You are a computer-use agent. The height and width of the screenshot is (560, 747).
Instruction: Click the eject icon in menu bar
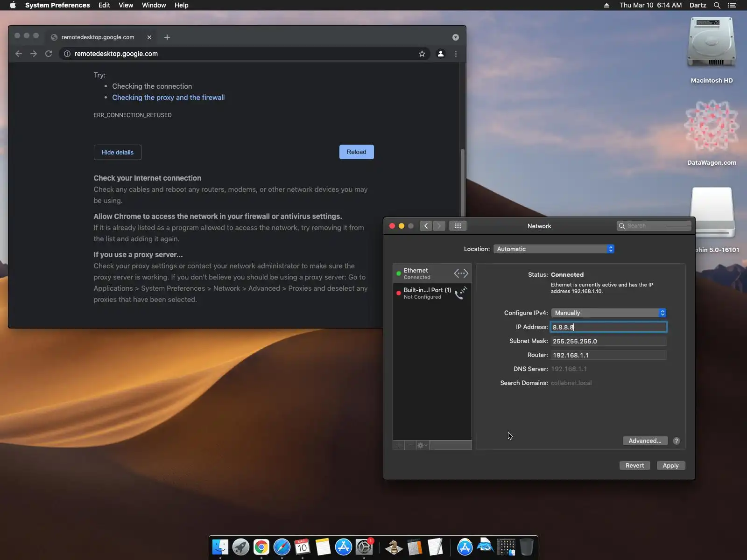click(606, 5)
